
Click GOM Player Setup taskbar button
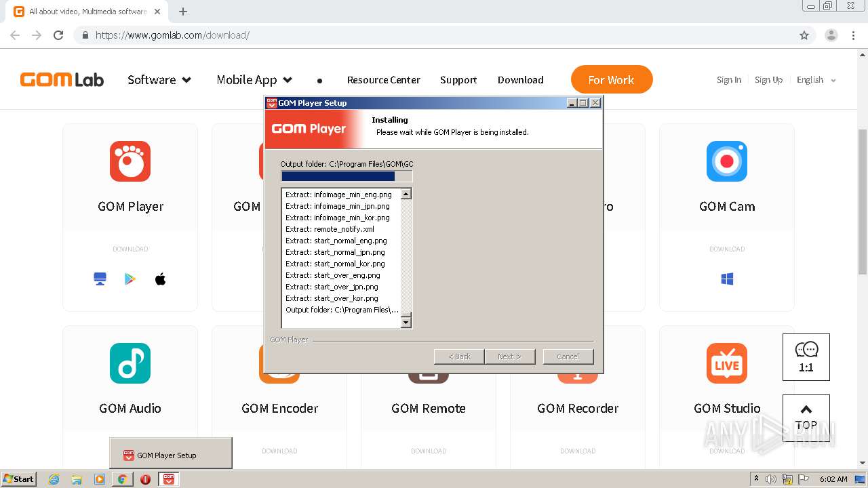[169, 479]
